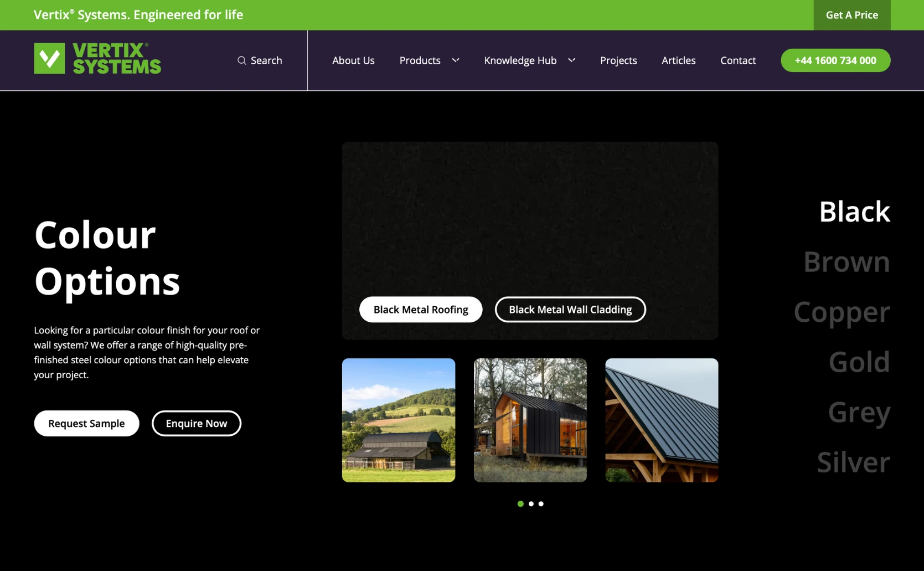The width and height of the screenshot is (924, 571).
Task: Select the Copper colour option
Action: tap(842, 312)
